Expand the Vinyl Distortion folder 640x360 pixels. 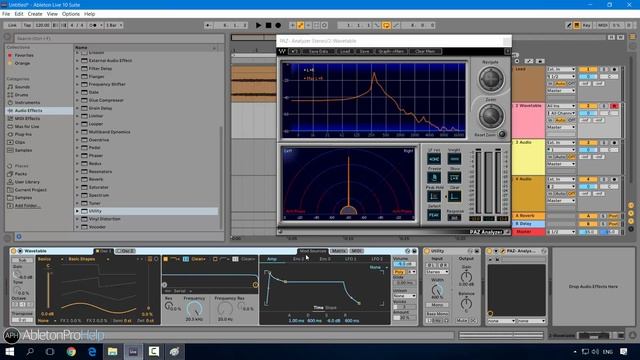[77, 219]
